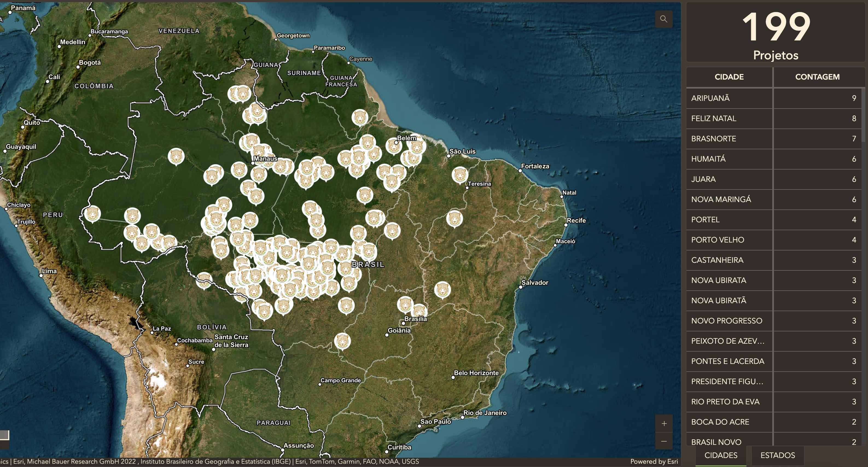Click the Manaus city label on map

[x=266, y=158]
